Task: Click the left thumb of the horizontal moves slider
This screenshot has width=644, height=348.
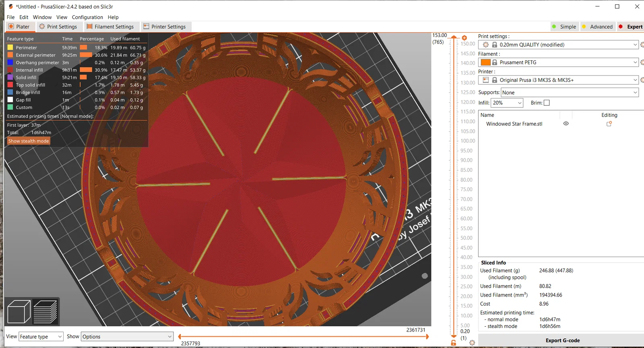Action: [180, 336]
